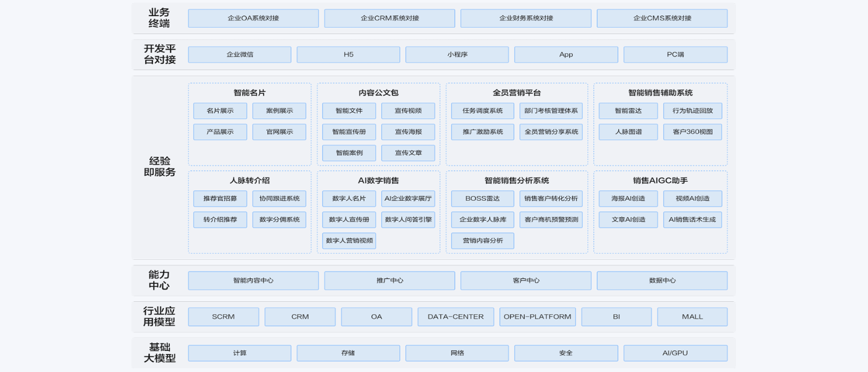Screen dimensions: 868x372
Task: Select the DATA-CENTER model box
Action: pos(456,317)
